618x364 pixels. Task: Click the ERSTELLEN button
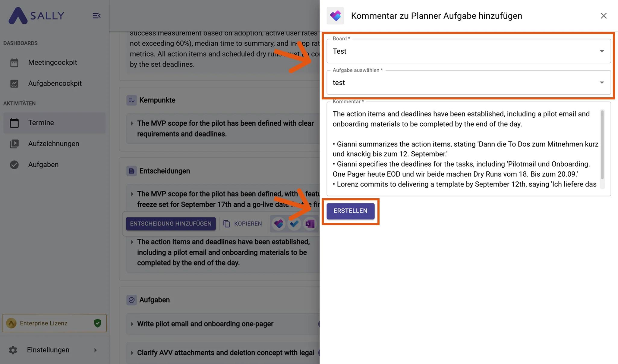coord(350,211)
